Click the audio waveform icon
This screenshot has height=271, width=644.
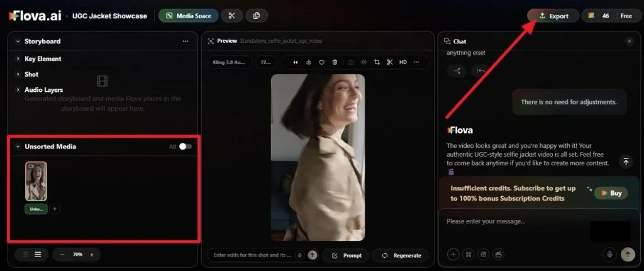(x=364, y=62)
